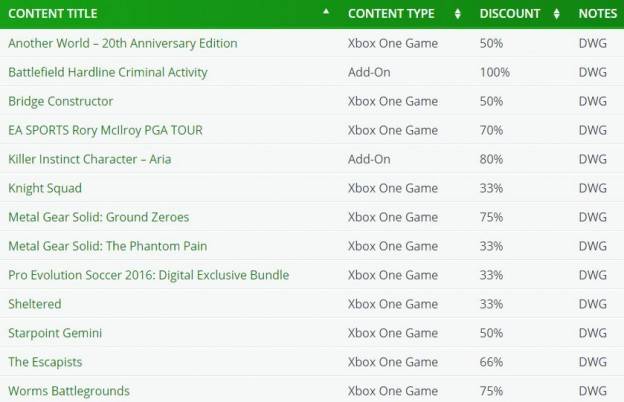
Task: Toggle Discount column sort arrows
Action: coord(556,14)
